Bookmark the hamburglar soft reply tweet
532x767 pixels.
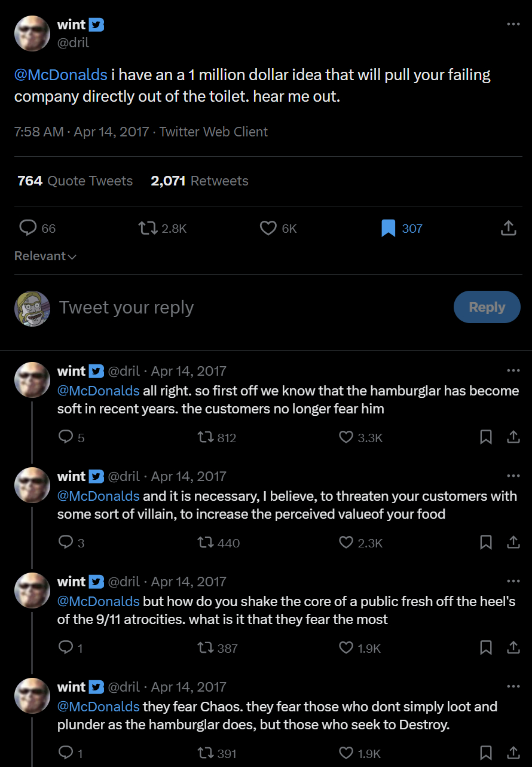pyautogui.click(x=486, y=437)
